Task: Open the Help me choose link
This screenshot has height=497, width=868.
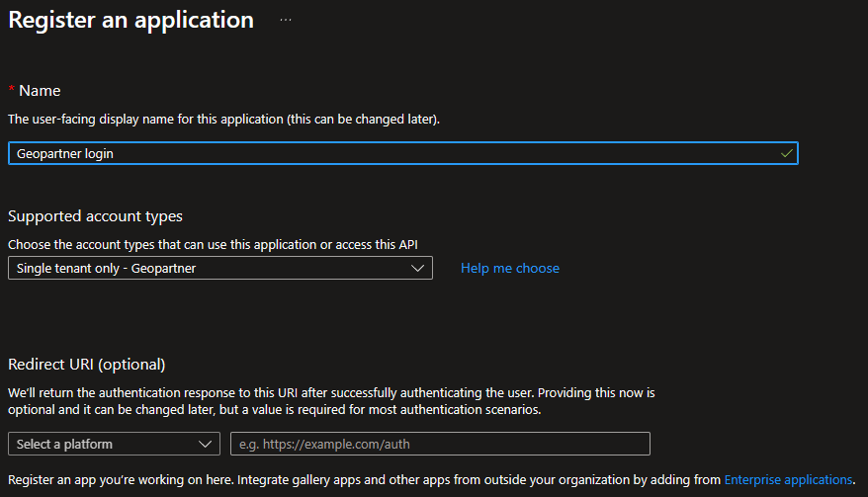Action: [x=510, y=268]
